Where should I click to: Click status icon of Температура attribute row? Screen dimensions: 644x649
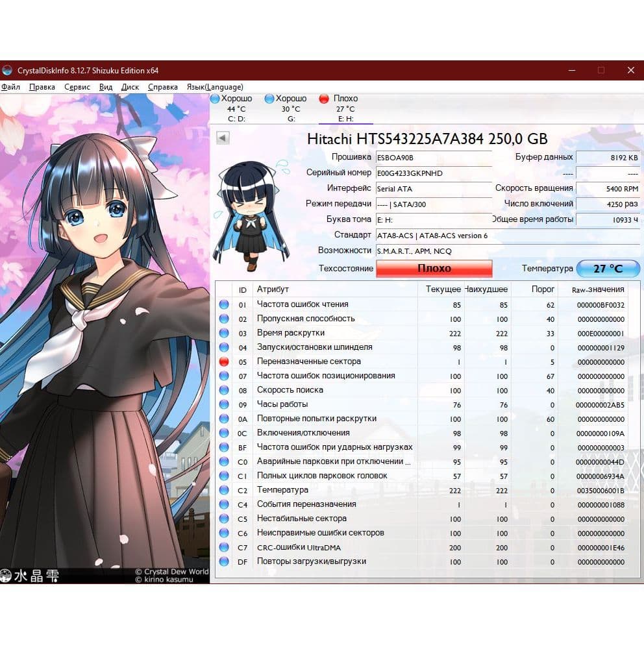224,490
